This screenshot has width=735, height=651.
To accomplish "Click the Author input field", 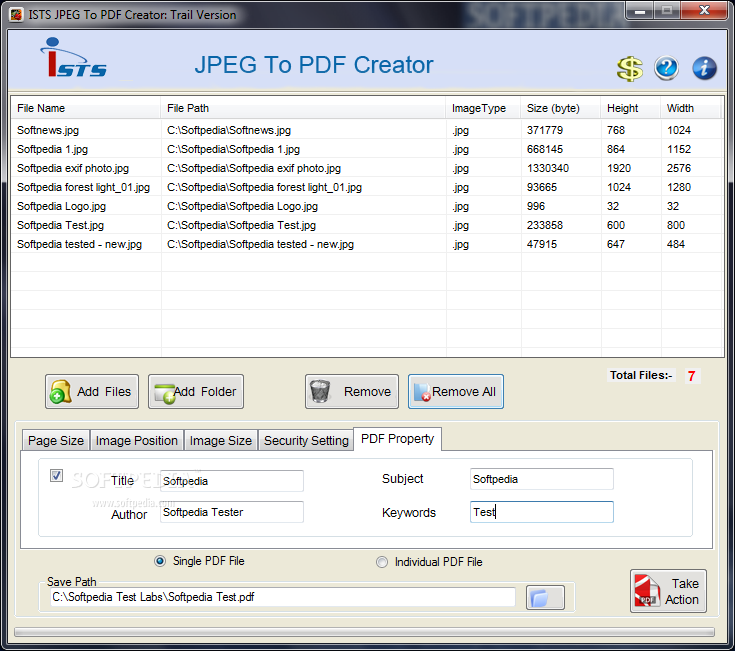I will coord(232,512).
